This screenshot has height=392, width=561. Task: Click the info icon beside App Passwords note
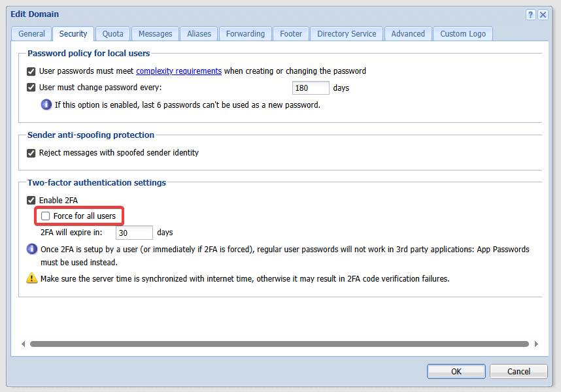[x=32, y=250]
